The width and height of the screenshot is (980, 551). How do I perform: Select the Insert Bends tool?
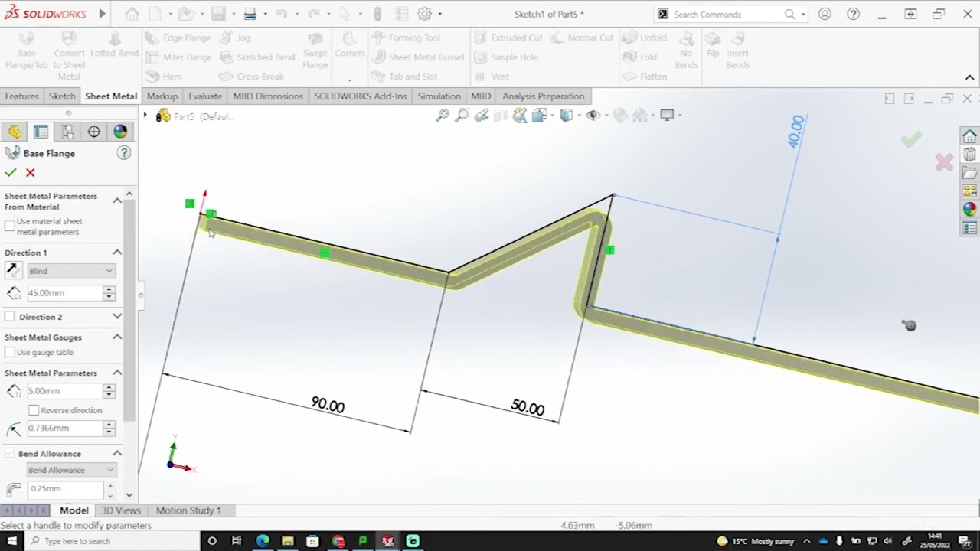(737, 51)
